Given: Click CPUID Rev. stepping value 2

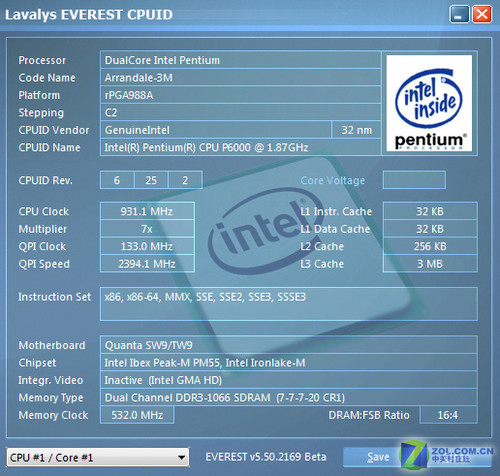Looking at the screenshot, I should click(185, 180).
